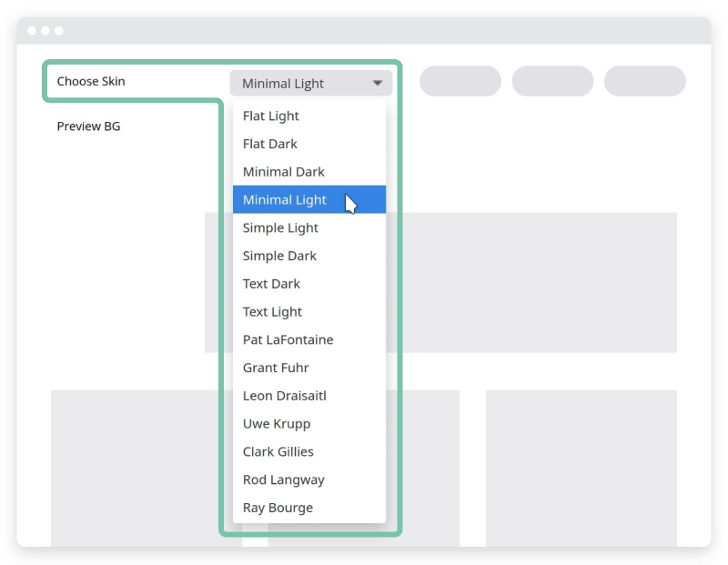Click the Choose Skin label
This screenshot has height=565, width=728.
(x=91, y=81)
